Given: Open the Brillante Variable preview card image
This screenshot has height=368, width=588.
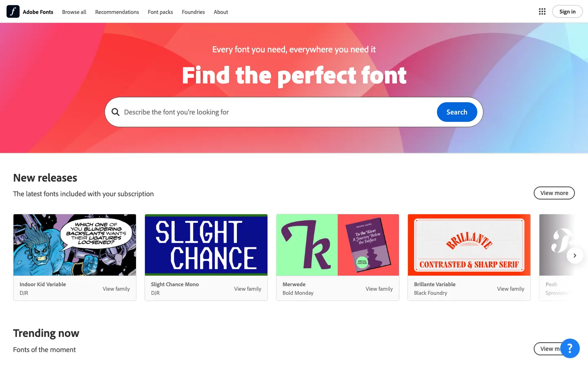Looking at the screenshot, I should (469, 245).
